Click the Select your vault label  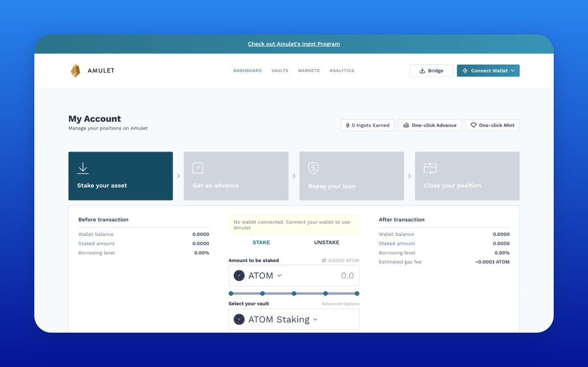pos(249,304)
